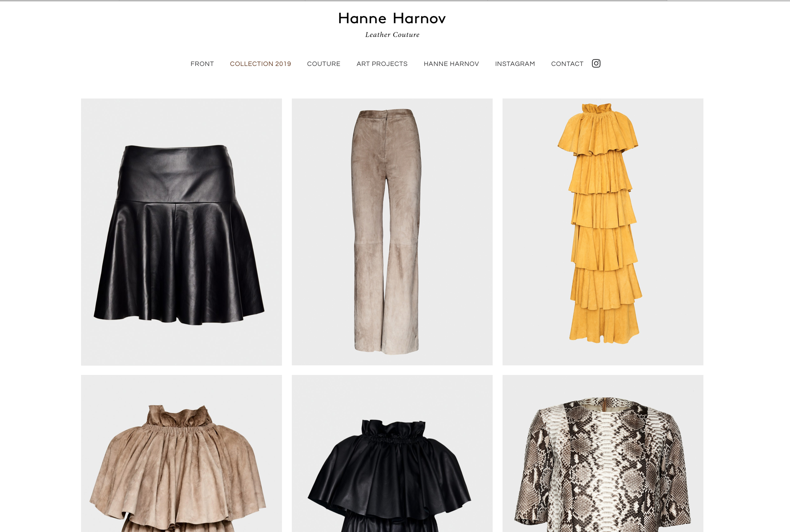Image resolution: width=790 pixels, height=532 pixels.
Task: Go to the COUTURE page
Action: point(324,64)
